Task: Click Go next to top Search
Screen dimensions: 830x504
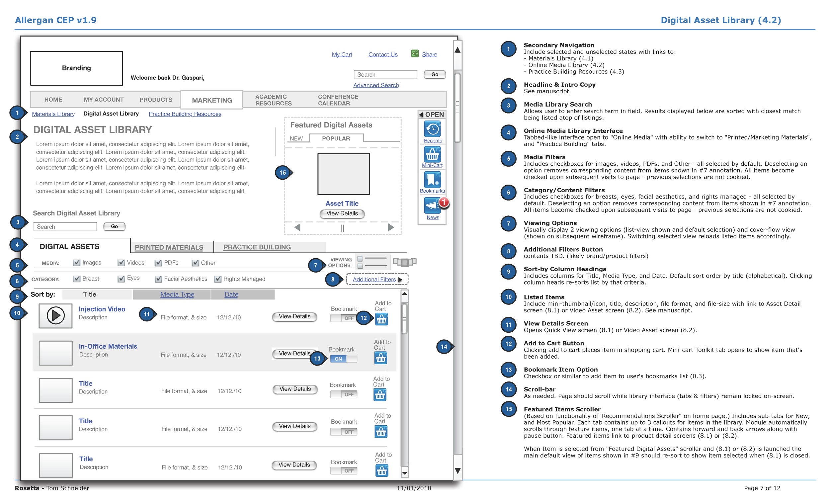Action: coord(435,74)
